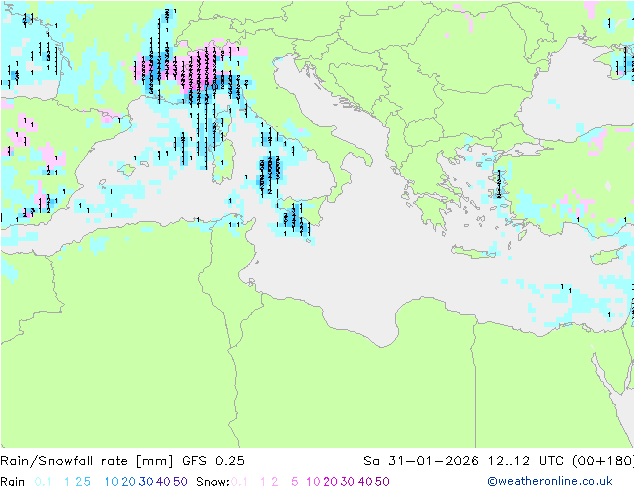
Task: Open the ©weatheronline.co.uk link
Action: [x=550, y=482]
